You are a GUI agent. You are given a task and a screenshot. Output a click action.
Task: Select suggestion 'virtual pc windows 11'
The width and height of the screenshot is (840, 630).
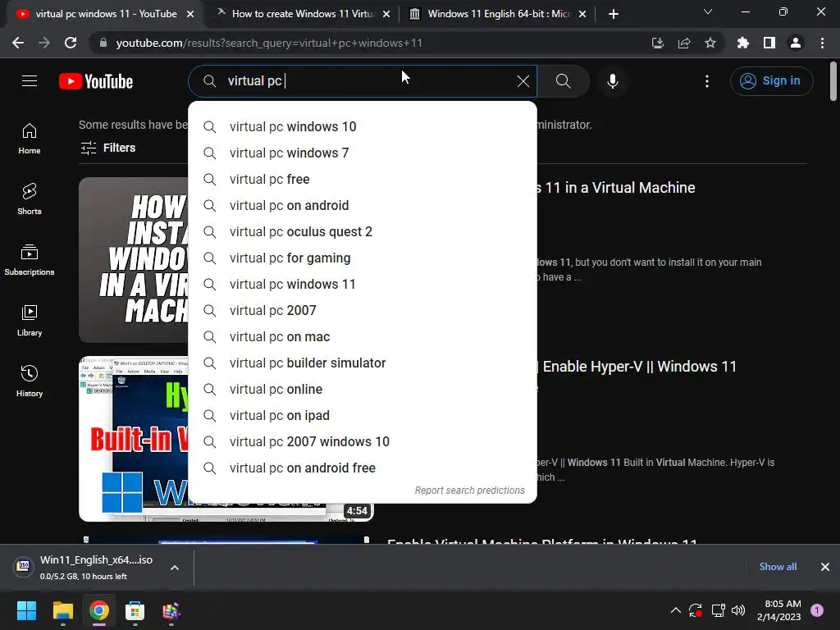click(x=363, y=285)
